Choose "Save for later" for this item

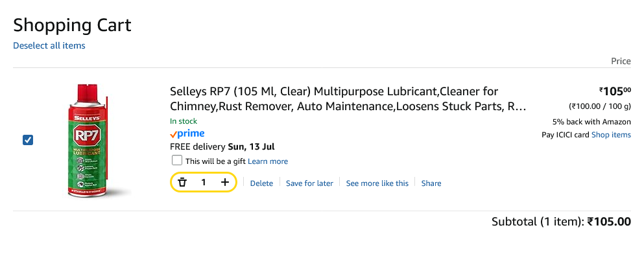pyautogui.click(x=309, y=183)
